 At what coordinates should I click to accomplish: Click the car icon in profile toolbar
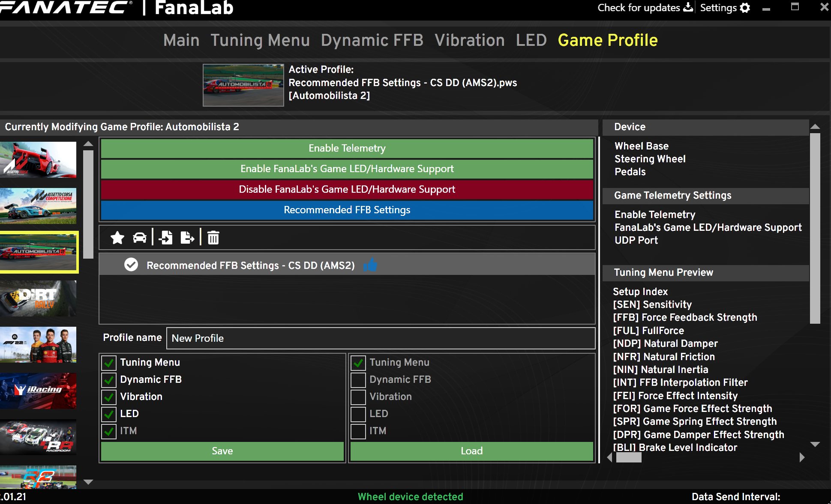click(140, 238)
